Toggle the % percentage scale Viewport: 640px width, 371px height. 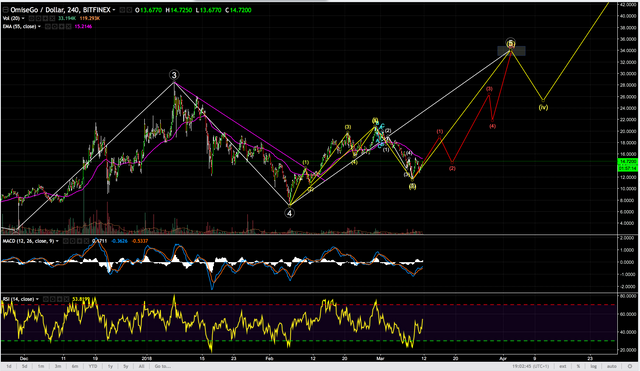[x=578, y=367]
